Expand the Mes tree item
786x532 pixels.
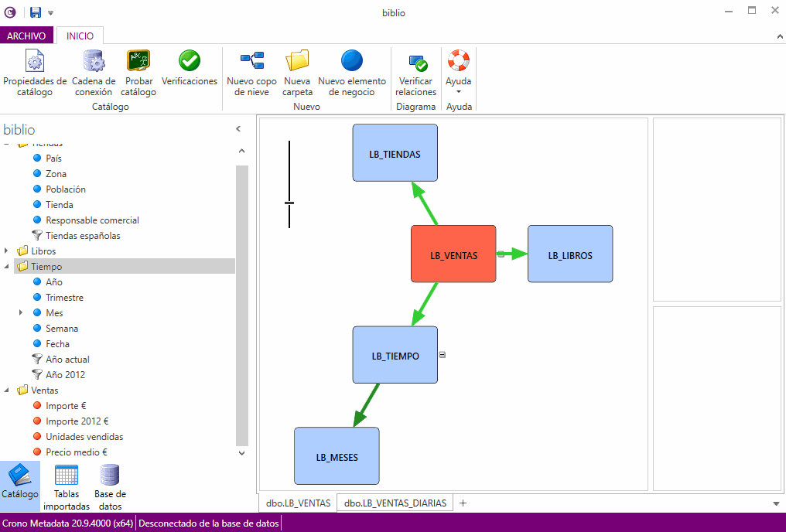point(22,313)
